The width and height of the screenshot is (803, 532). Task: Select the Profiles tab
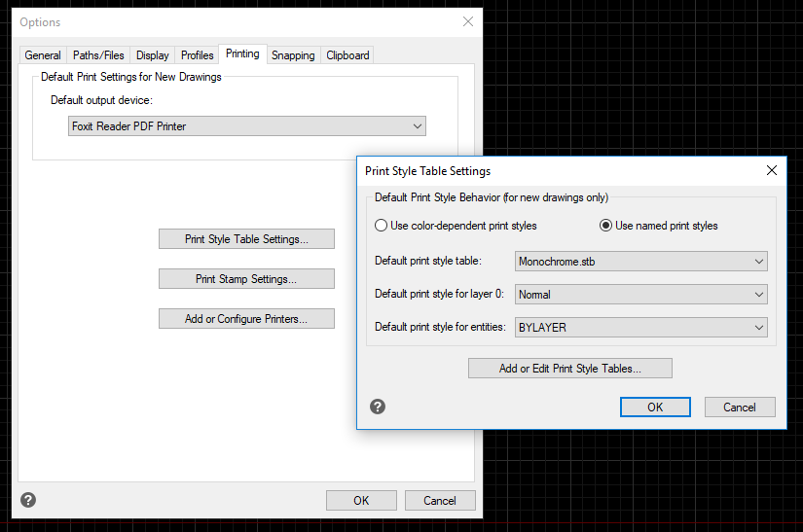(198, 55)
